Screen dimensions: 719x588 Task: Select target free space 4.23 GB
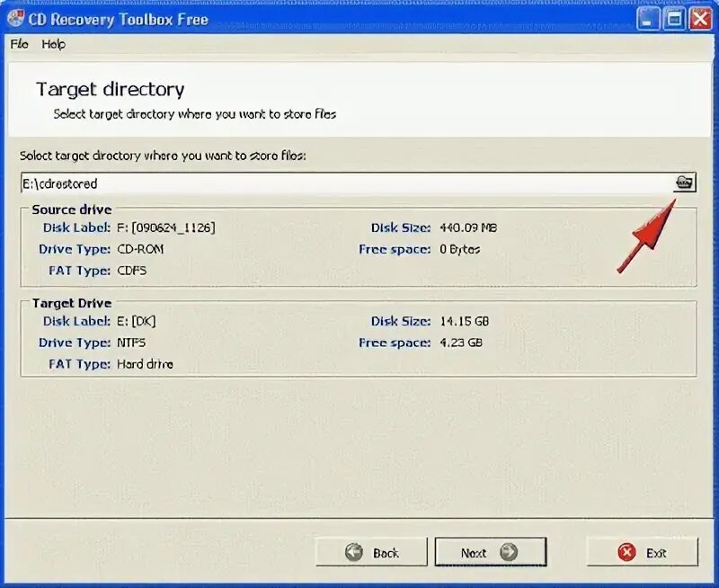click(461, 343)
